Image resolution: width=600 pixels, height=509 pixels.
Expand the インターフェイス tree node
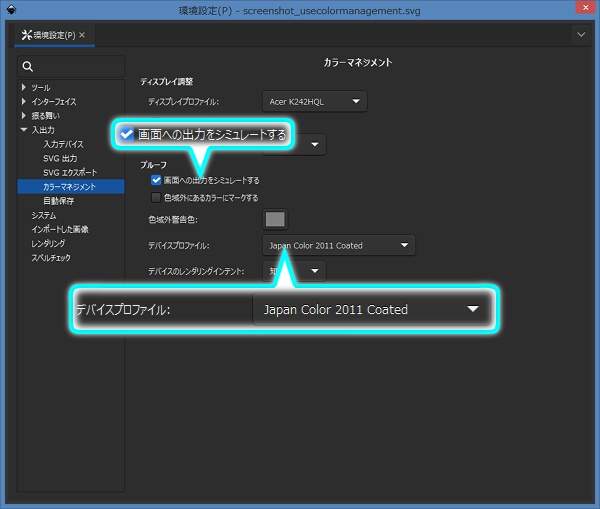click(x=23, y=101)
